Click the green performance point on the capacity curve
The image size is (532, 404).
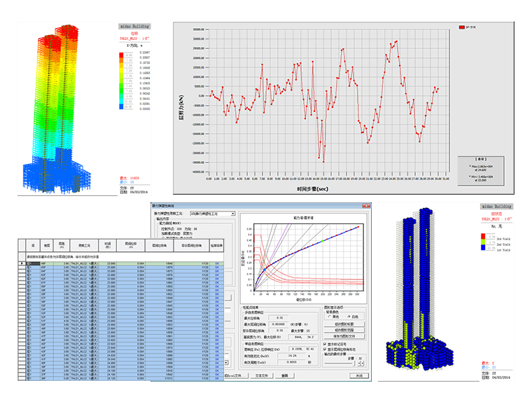point(322,241)
